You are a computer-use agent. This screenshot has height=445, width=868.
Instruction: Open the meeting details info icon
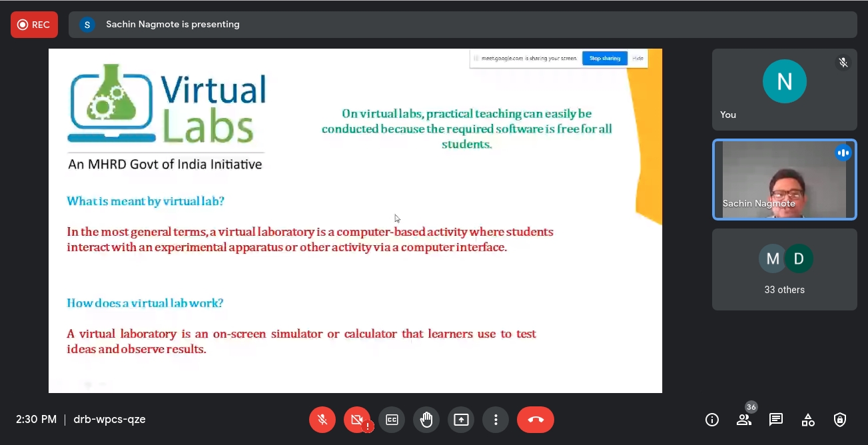pos(712,420)
